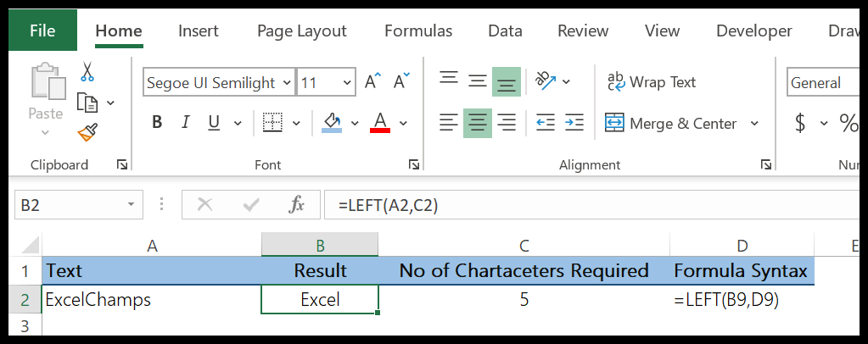Image resolution: width=868 pixels, height=344 pixels.
Task: Toggle Underline formatting
Action: coord(214,122)
